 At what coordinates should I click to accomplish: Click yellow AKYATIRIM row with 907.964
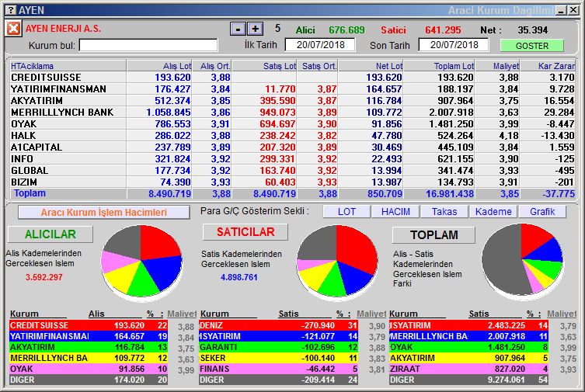pos(468,358)
